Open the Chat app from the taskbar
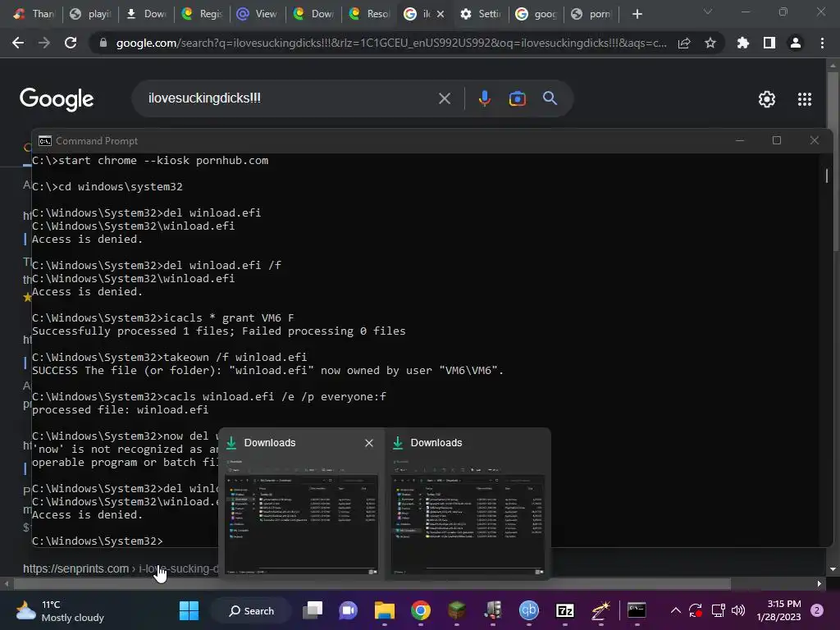The height and width of the screenshot is (630, 840). pos(348,610)
